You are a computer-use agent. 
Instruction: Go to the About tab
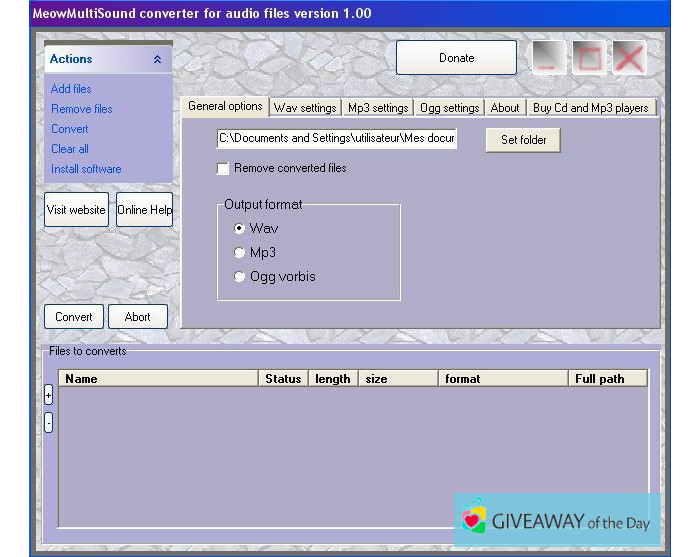[x=505, y=108]
